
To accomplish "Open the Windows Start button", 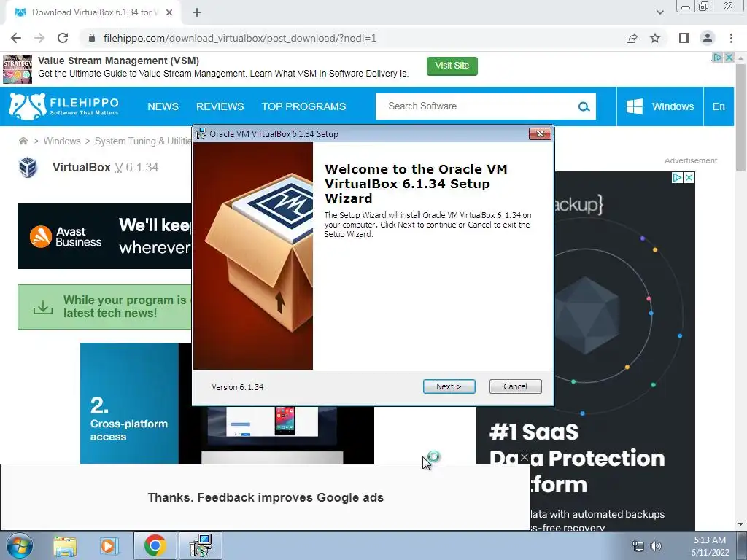I will coord(20,545).
